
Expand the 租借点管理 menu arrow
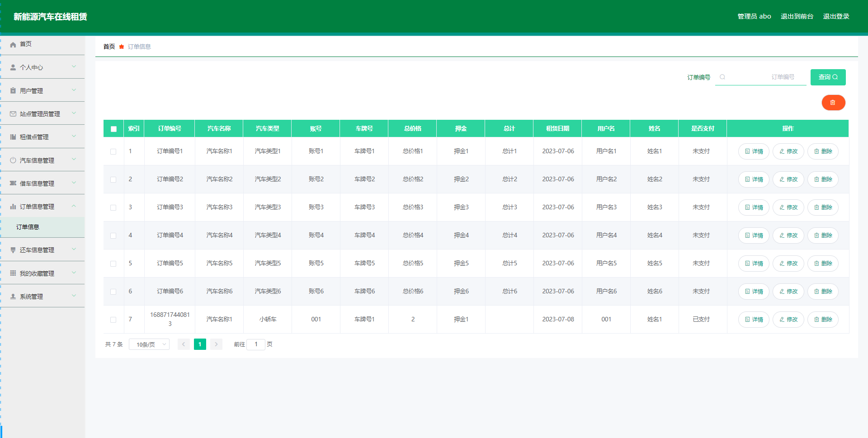[x=74, y=137]
